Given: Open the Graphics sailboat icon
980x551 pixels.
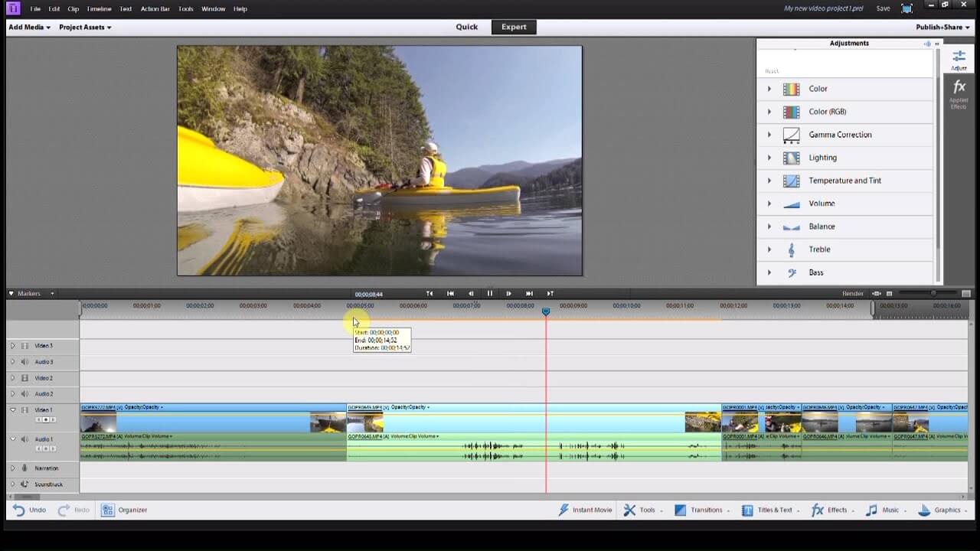Looking at the screenshot, I should pyautogui.click(x=924, y=510).
